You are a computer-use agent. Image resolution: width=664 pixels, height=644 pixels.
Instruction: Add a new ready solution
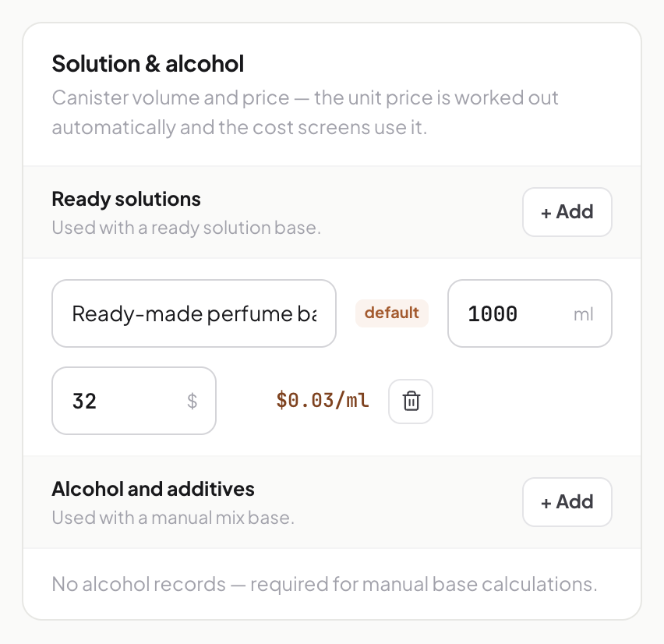click(567, 212)
